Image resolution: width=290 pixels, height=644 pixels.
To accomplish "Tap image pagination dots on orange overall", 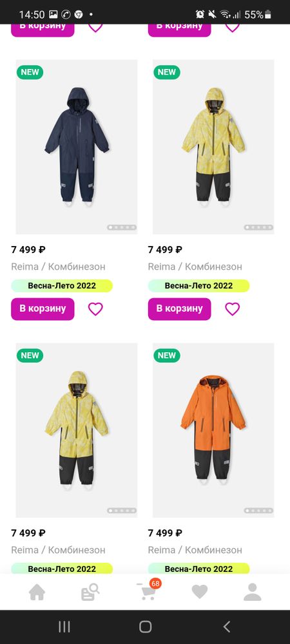I will tap(258, 511).
